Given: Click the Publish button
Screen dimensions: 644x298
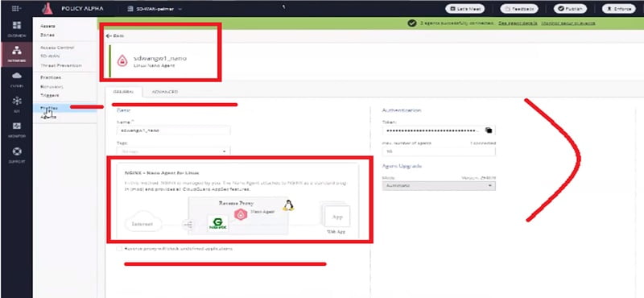Looking at the screenshot, I should 570,9.
